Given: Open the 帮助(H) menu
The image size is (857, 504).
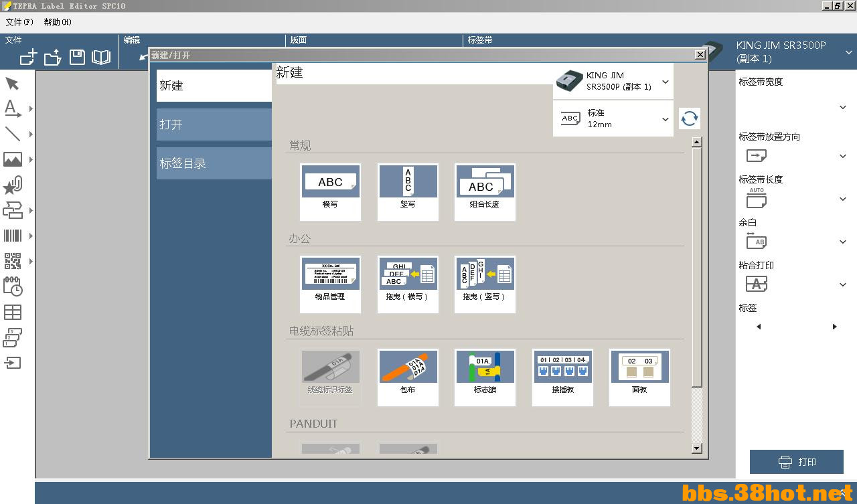Looking at the screenshot, I should pyautogui.click(x=58, y=22).
